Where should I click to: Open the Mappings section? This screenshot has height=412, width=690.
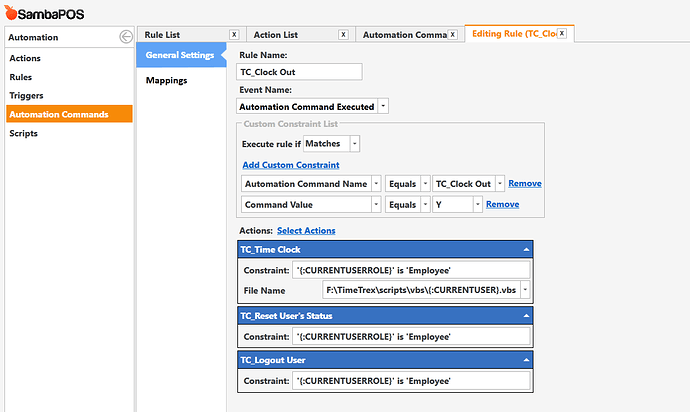(166, 80)
